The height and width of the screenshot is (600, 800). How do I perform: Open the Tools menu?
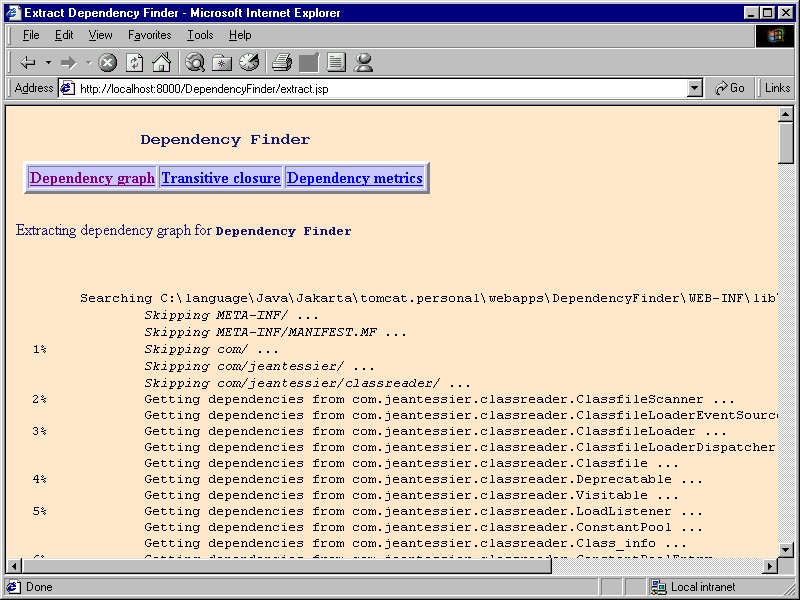(200, 35)
